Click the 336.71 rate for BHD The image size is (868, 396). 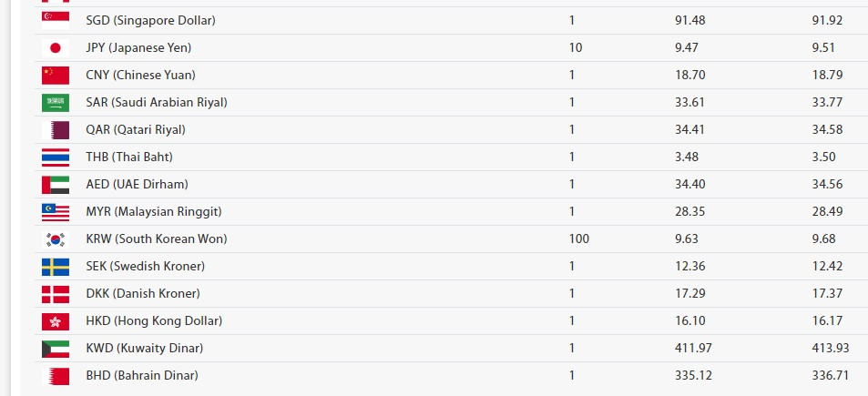coord(830,376)
